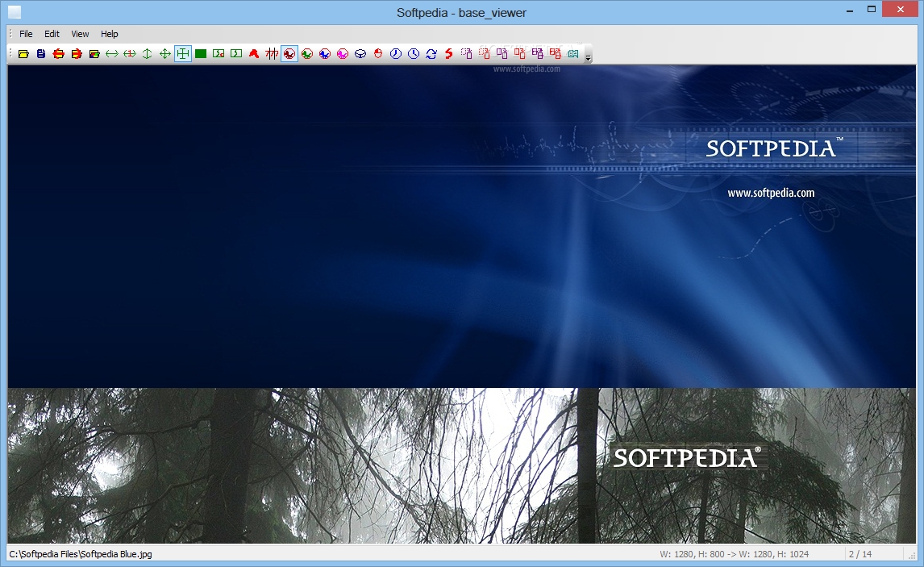Click the blue dinosaur octagon icon
924x567 pixels.
pyautogui.click(x=325, y=53)
